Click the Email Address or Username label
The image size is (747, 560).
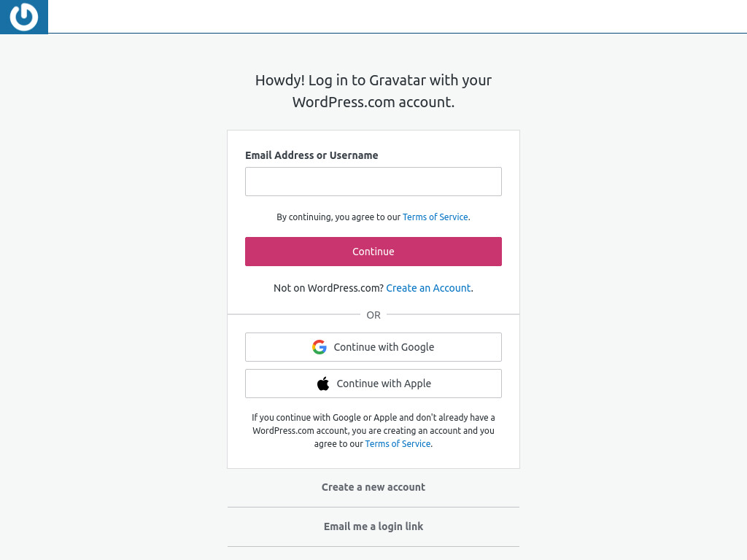[311, 155]
